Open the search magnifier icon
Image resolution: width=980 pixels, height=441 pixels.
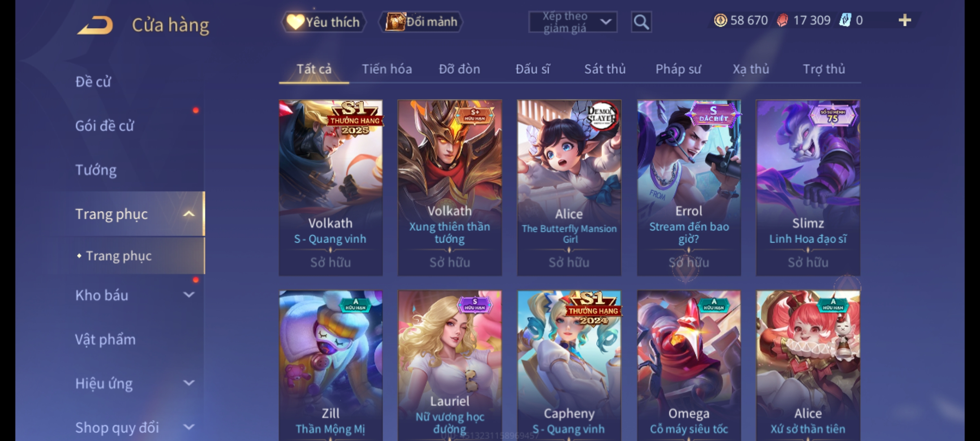click(x=641, y=22)
